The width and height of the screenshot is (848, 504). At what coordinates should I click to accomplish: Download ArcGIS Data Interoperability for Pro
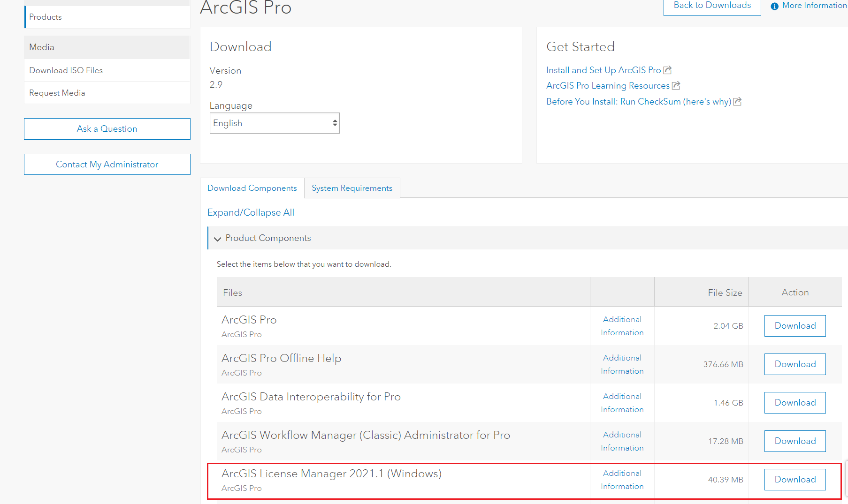(795, 403)
